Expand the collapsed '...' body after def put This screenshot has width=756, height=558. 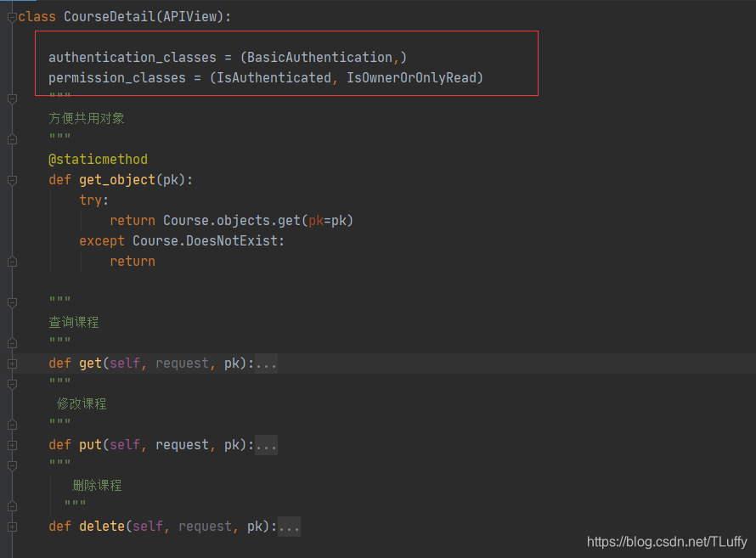(266, 445)
